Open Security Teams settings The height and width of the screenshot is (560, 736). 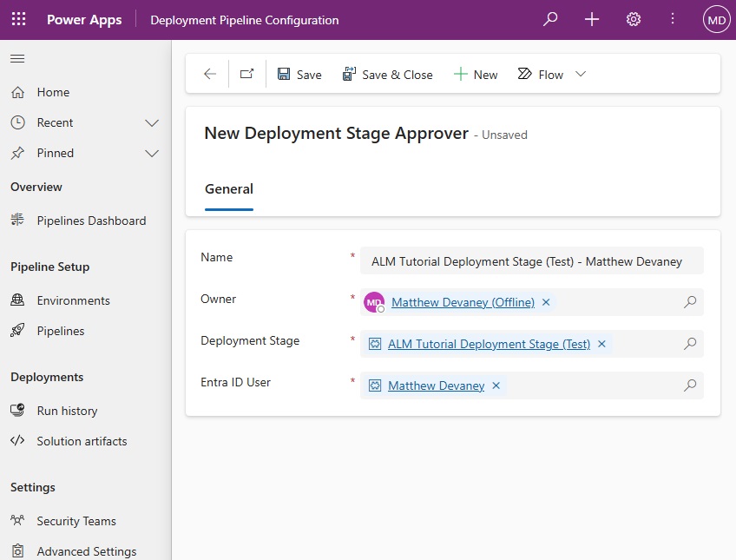click(x=76, y=521)
